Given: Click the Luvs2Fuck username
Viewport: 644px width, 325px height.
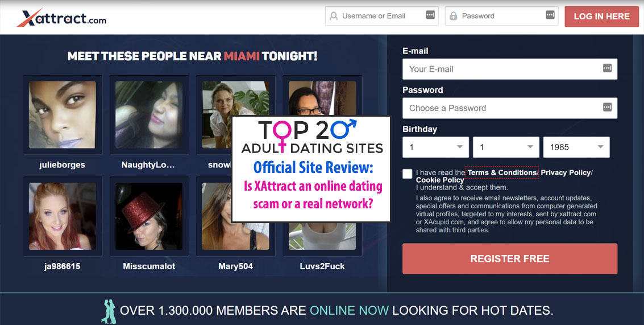Looking at the screenshot, I should (322, 266).
